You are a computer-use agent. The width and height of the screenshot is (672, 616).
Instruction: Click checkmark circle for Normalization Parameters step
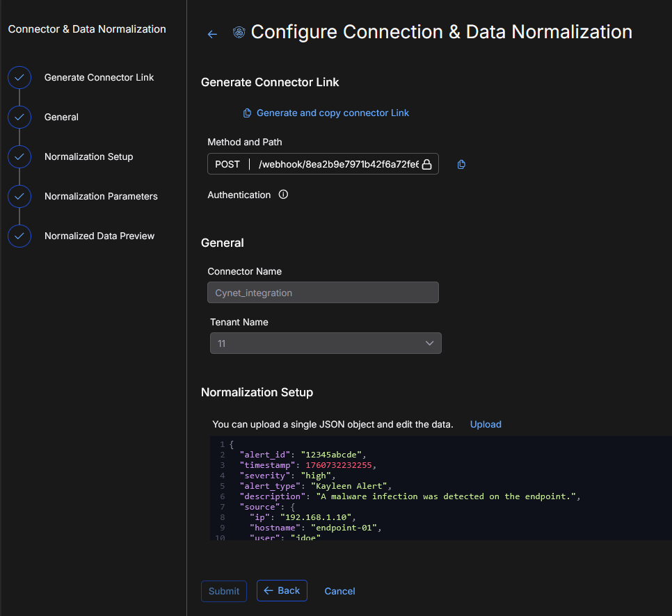point(19,197)
